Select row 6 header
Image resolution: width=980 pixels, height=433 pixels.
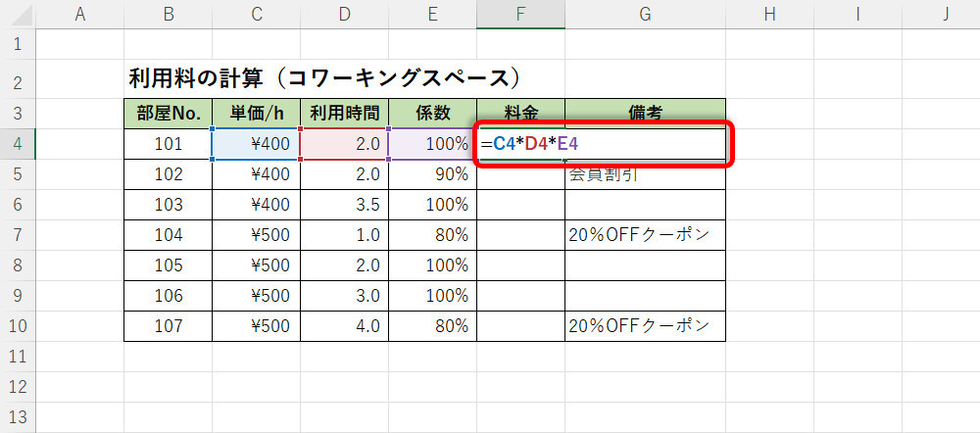[18, 205]
